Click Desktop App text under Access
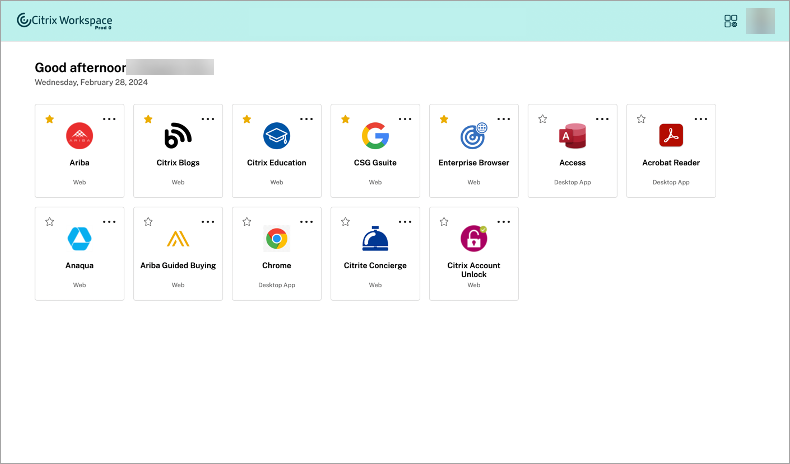Viewport: 790px width, 464px height. [572, 182]
